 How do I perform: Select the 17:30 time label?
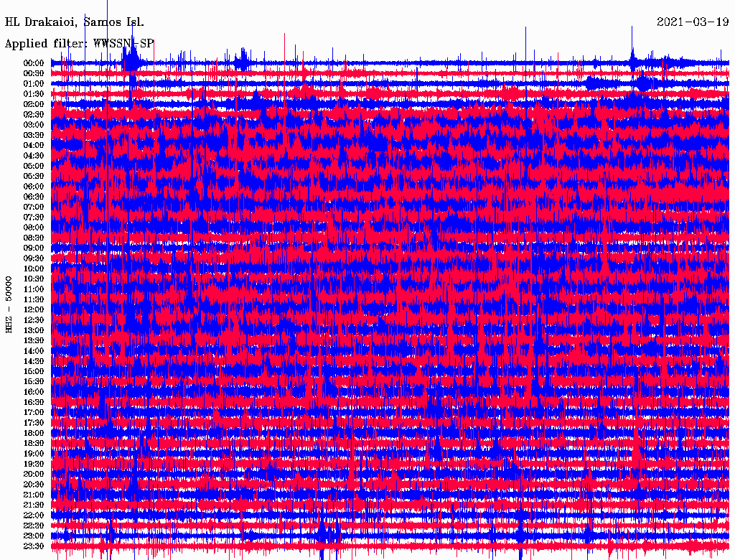click(x=34, y=423)
